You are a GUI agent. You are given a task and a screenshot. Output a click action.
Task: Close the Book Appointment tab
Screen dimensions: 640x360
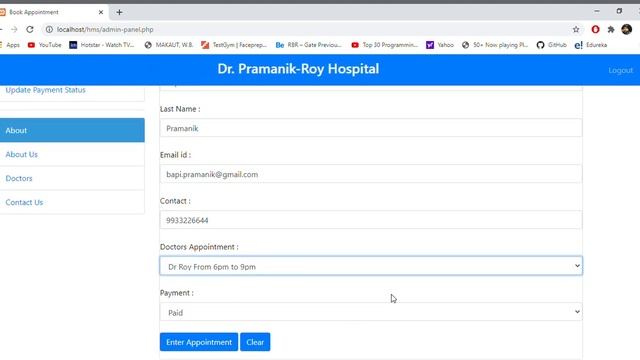coord(101,12)
